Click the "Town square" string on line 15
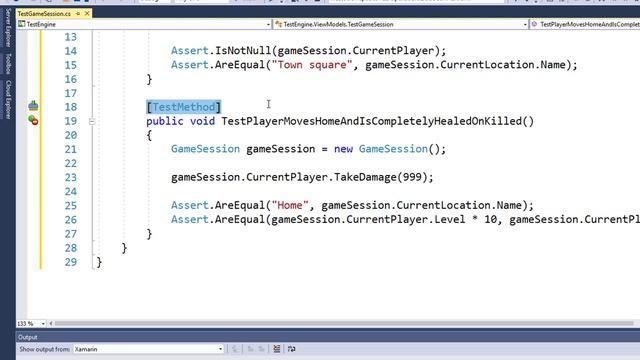Screen dimensions: 640x360 (x=312, y=65)
